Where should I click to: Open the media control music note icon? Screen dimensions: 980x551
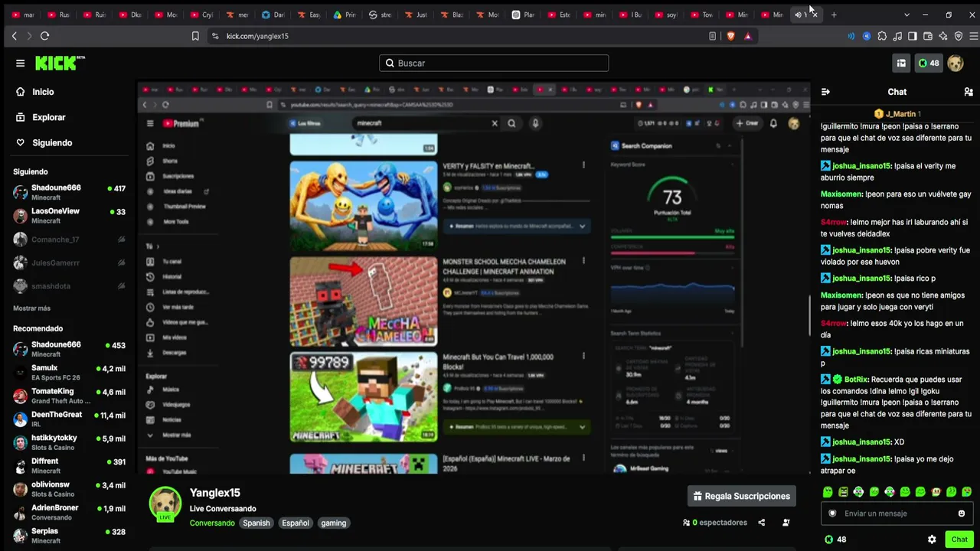pos(897,36)
